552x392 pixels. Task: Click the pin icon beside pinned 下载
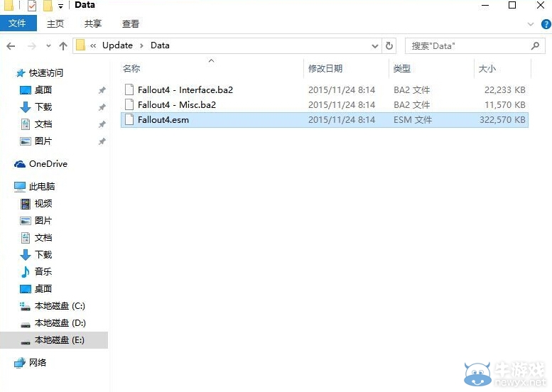(x=102, y=107)
